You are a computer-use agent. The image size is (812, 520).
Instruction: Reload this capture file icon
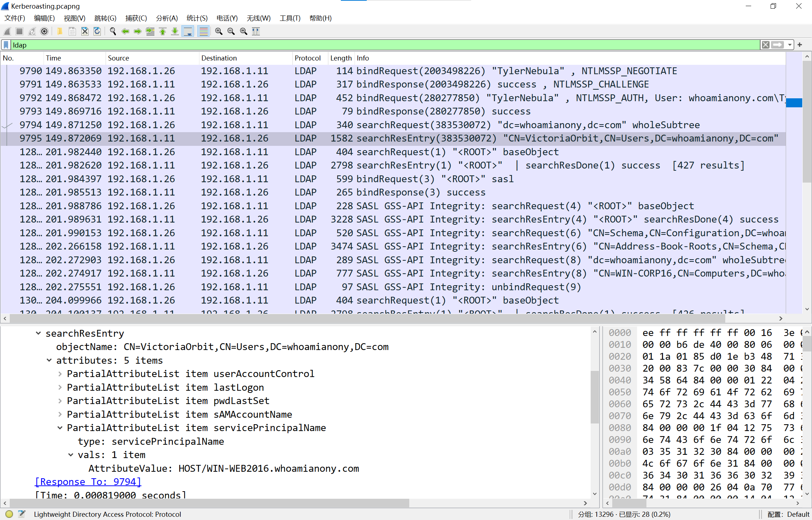click(x=97, y=31)
